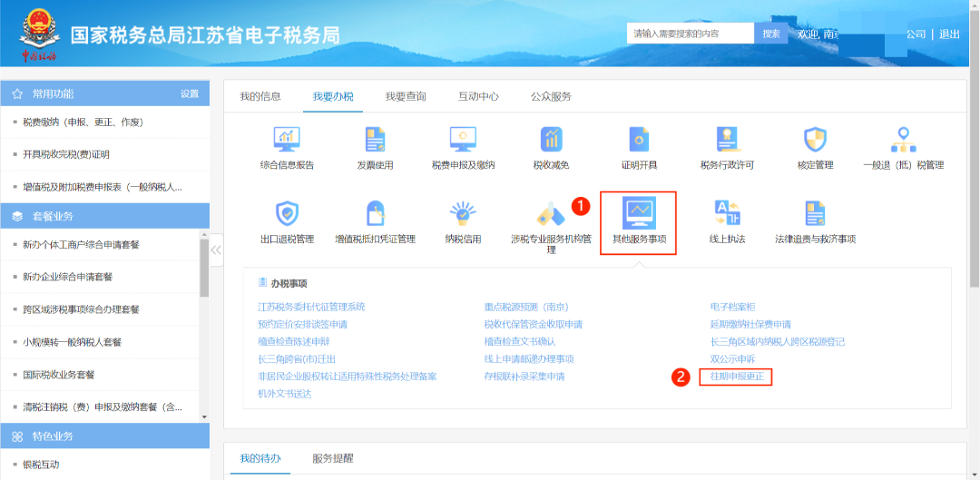980x480 pixels.
Task: Open 设置 in the 常用功能 header
Action: pyautogui.click(x=189, y=93)
